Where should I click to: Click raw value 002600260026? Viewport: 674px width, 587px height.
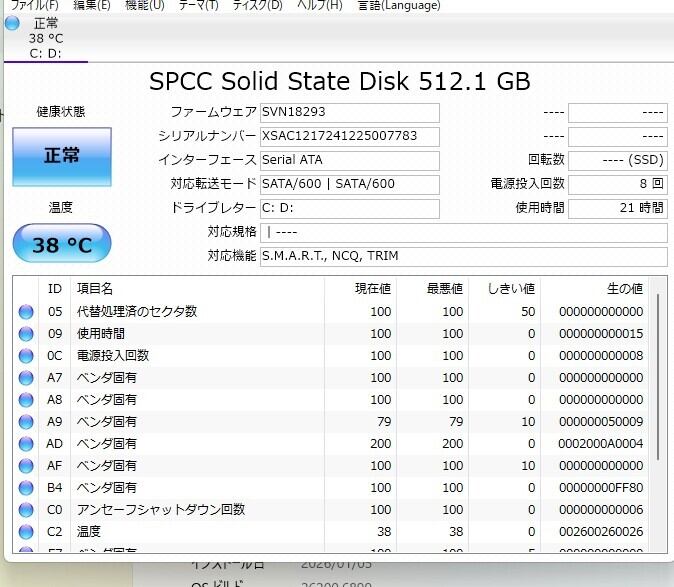tap(601, 532)
